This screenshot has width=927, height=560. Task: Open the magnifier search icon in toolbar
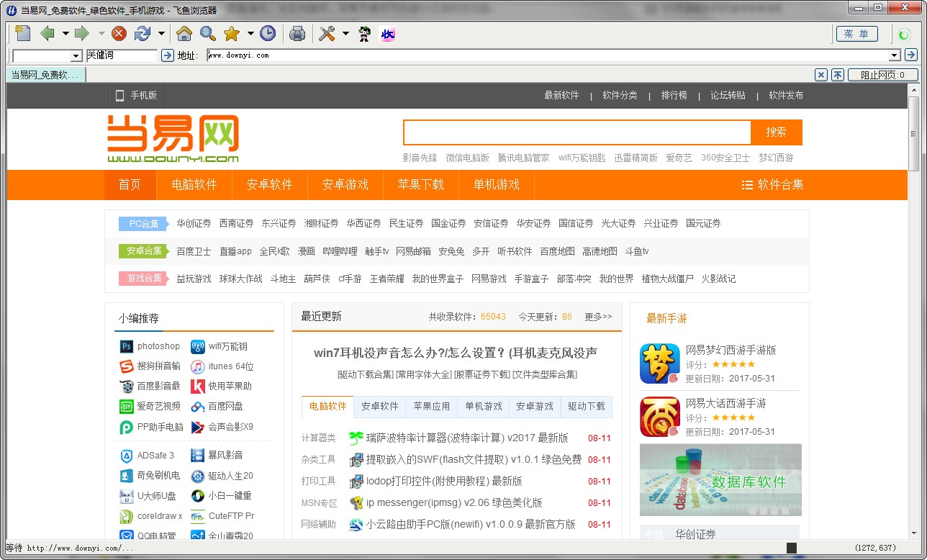(207, 34)
